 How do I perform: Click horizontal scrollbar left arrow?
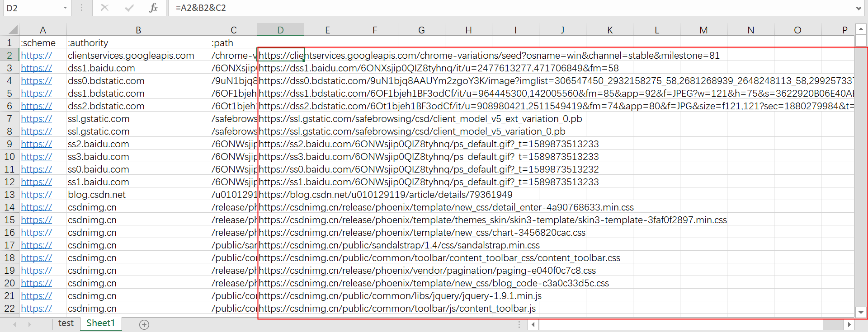tap(533, 324)
